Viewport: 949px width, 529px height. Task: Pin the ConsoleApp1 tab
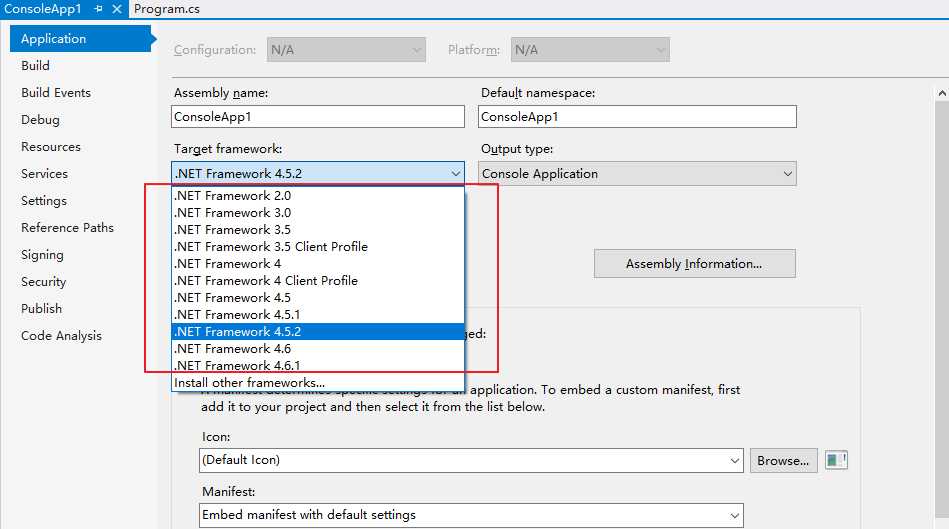[99, 9]
